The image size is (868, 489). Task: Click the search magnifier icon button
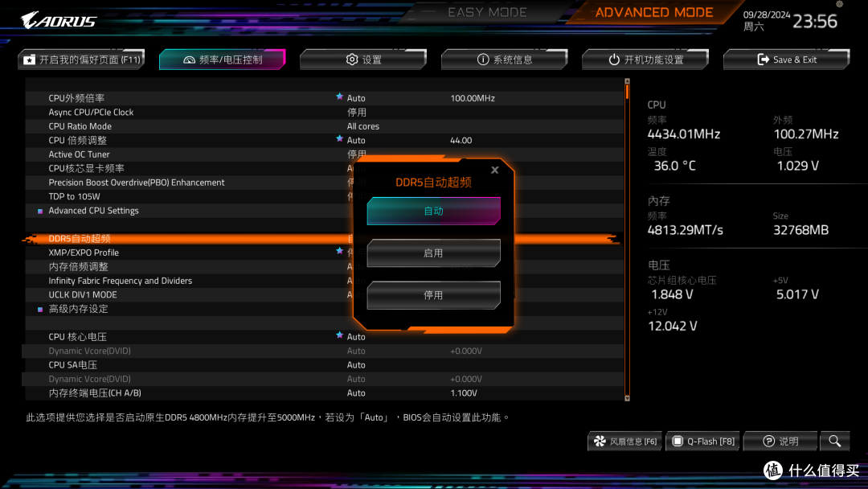tap(835, 442)
